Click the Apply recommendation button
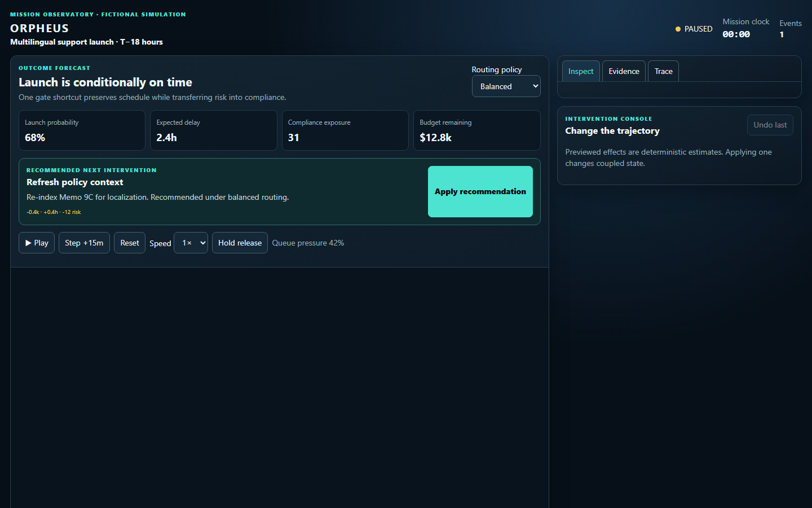Viewport: 812px width, 508px height. click(x=480, y=191)
